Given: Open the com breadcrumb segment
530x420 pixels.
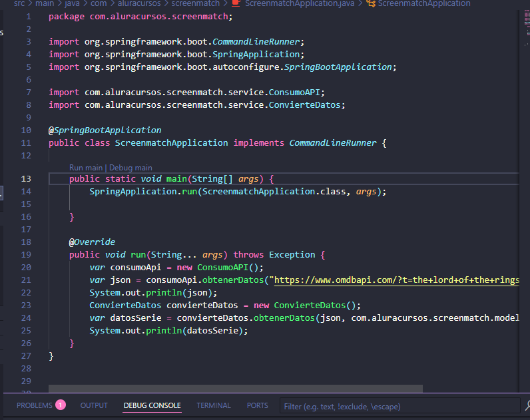Looking at the screenshot, I should [99, 3].
